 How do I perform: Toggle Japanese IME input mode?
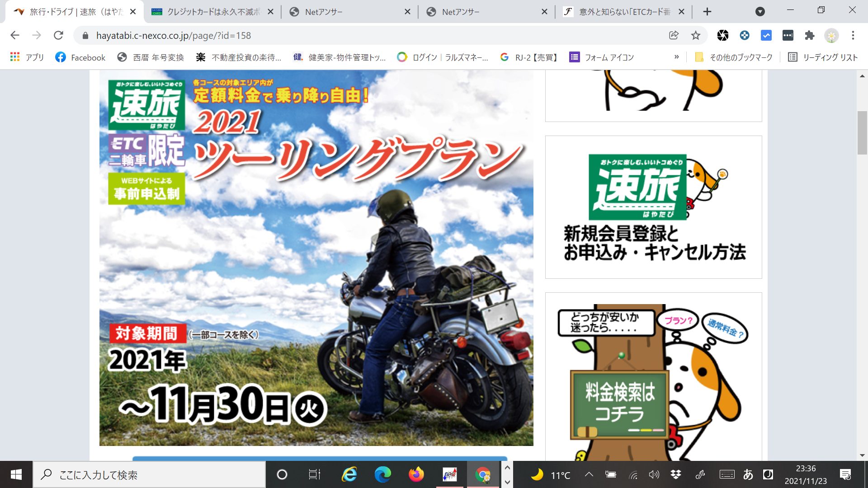748,474
